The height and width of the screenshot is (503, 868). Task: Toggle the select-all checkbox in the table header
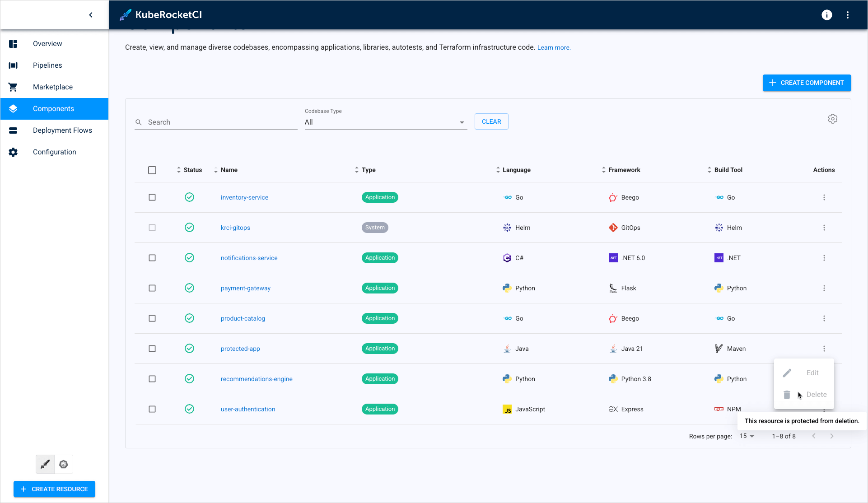[x=152, y=170]
